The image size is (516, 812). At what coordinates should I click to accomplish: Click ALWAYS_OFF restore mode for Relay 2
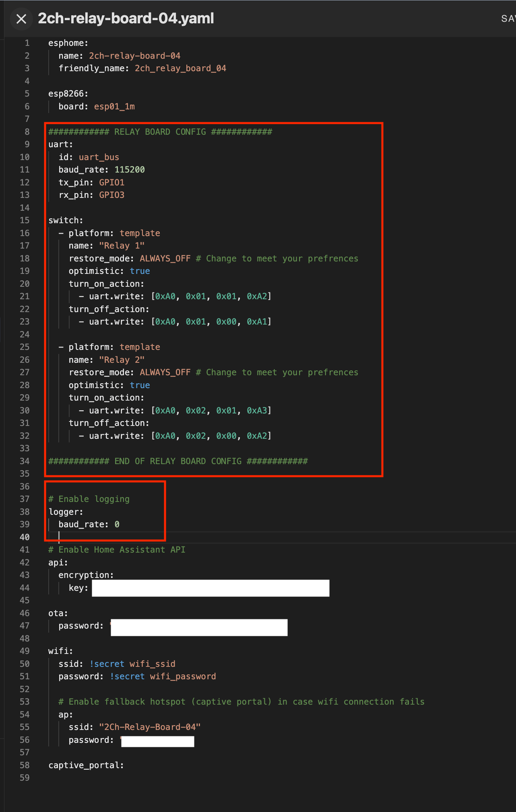165,372
